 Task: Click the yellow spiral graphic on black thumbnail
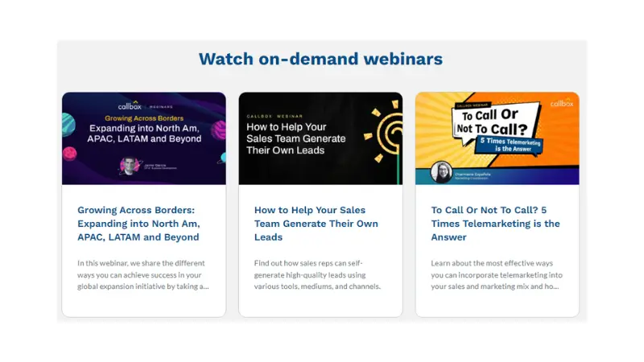(x=384, y=131)
